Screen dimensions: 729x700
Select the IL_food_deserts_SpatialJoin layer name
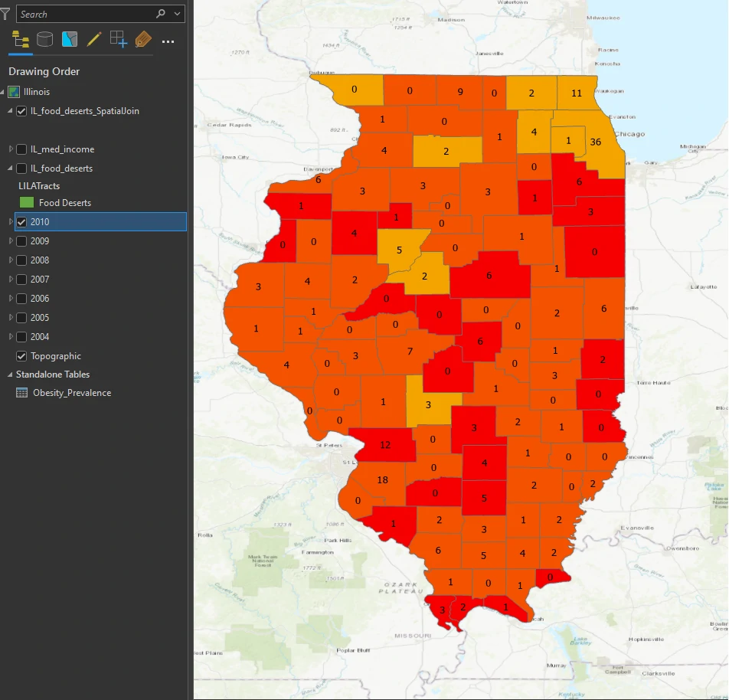84,111
